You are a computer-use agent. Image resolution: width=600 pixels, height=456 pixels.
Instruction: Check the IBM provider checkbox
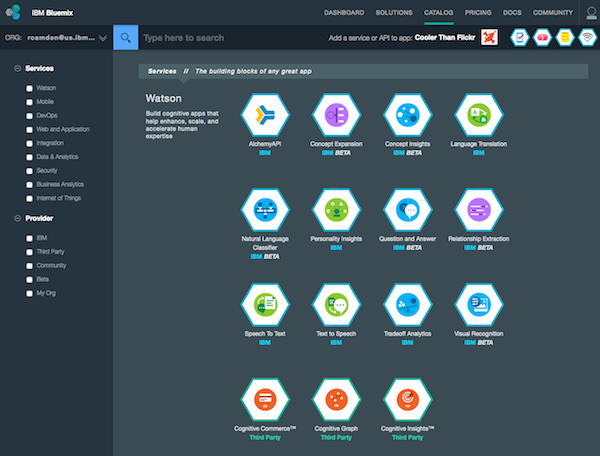click(x=29, y=238)
